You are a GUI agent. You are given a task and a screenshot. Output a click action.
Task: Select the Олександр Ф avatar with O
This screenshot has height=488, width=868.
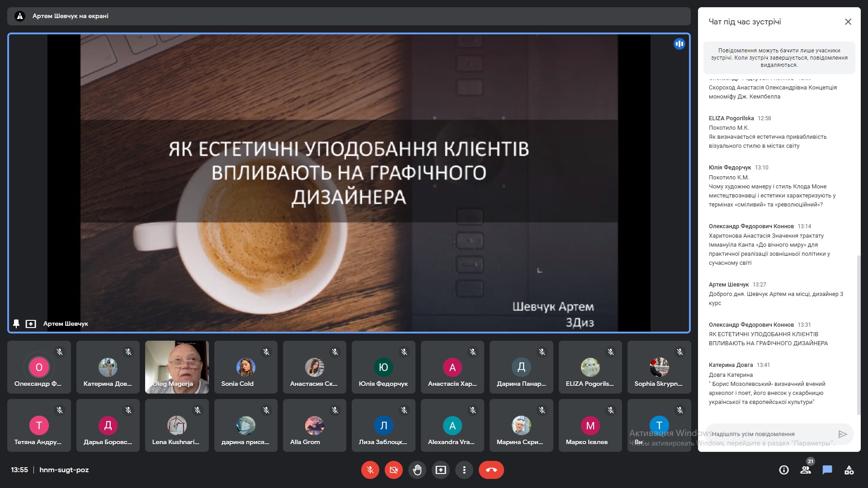39,367
